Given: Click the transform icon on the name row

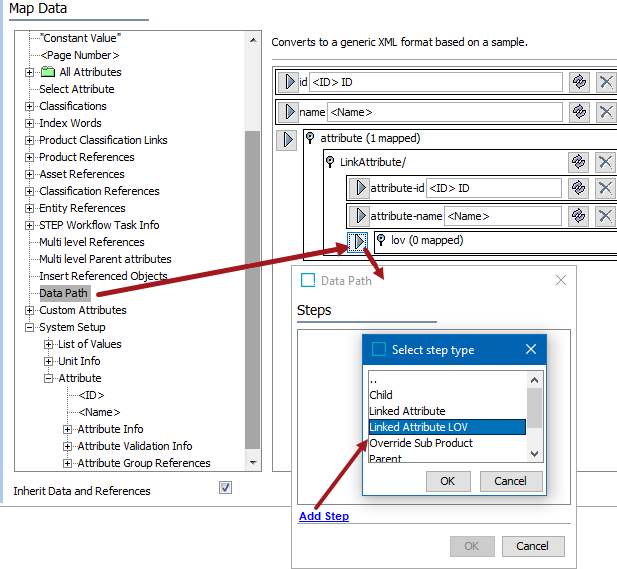Looking at the screenshot, I should point(579,112).
